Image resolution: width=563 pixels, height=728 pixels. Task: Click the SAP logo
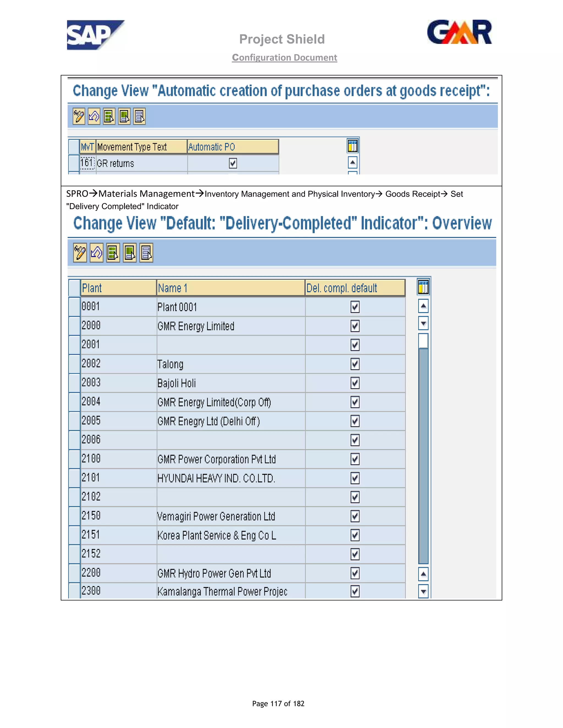96,35
